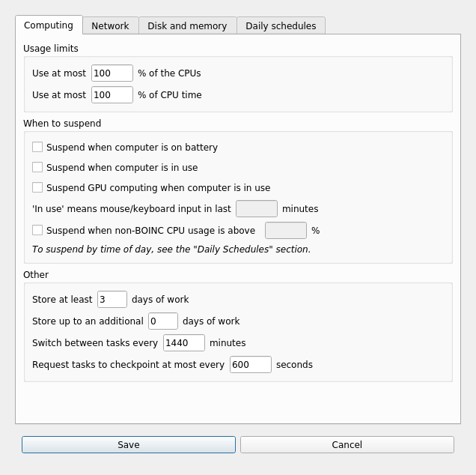
Task: Edit the store at least days field
Action: click(112, 300)
